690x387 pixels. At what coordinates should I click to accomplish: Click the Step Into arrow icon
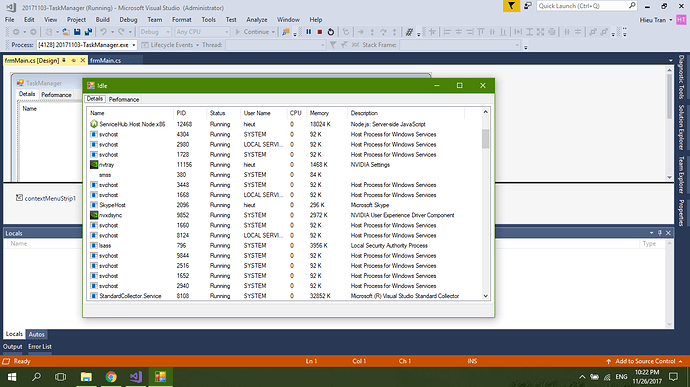pos(372,32)
